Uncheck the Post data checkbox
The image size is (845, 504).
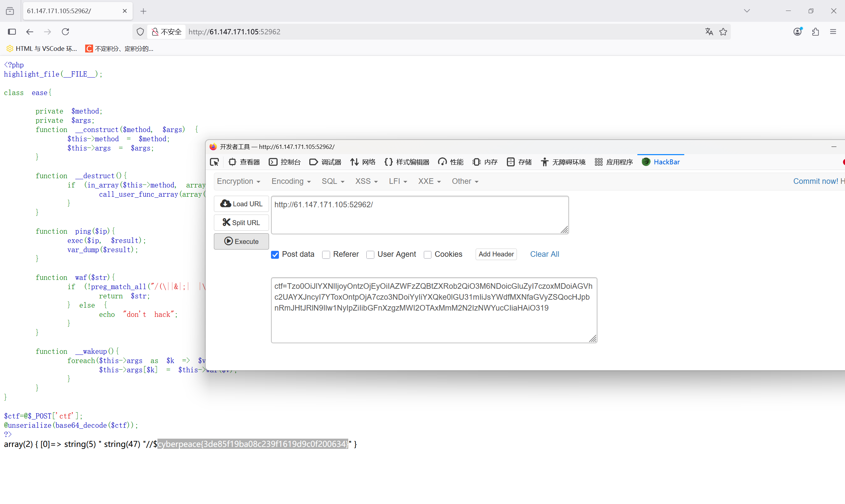(275, 254)
